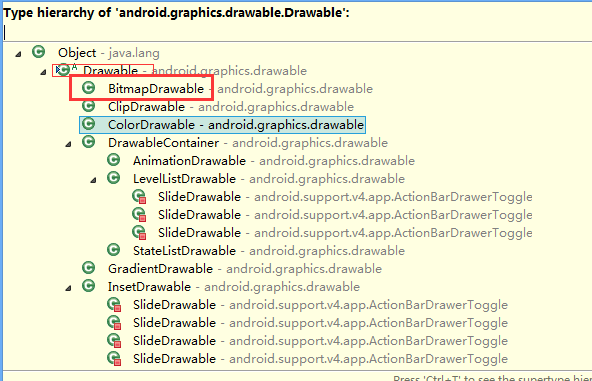Click icon of last SlideDrawable under LevelListDrawable

[139, 232]
